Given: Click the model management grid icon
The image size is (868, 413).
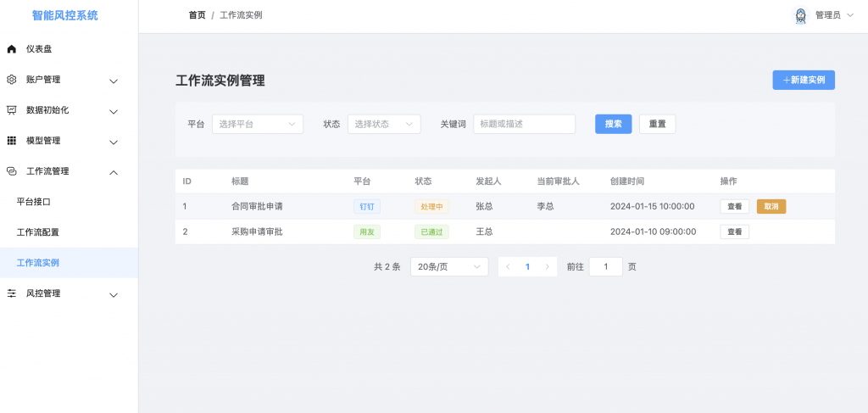Looking at the screenshot, I should [x=11, y=141].
